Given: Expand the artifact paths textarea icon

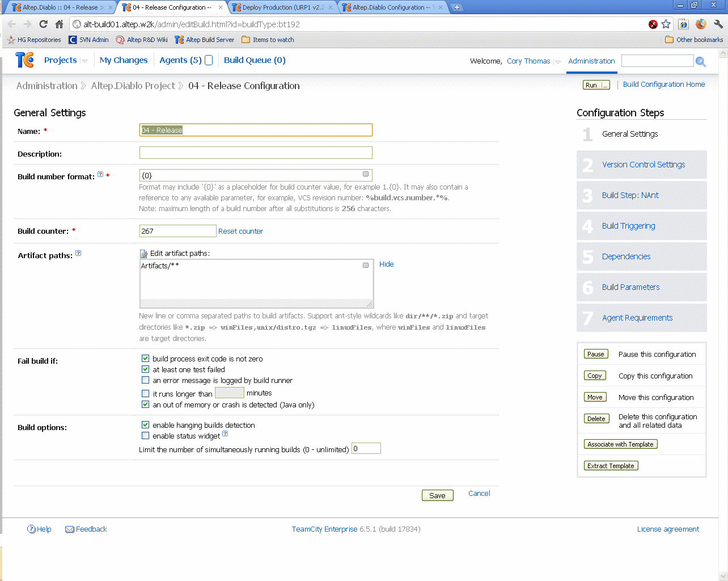Looking at the screenshot, I should 366,265.
